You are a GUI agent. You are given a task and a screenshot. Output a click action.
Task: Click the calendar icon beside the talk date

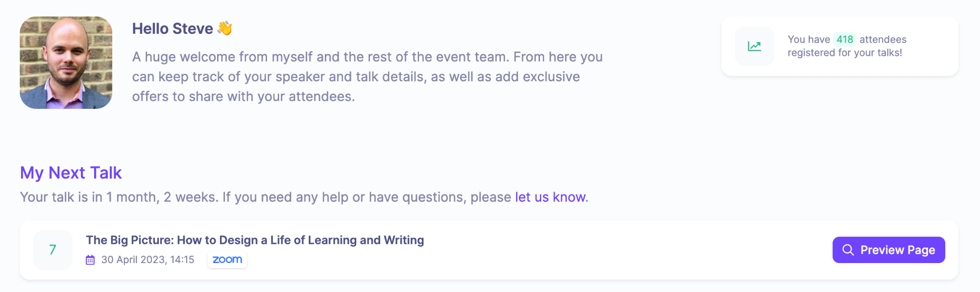click(90, 260)
